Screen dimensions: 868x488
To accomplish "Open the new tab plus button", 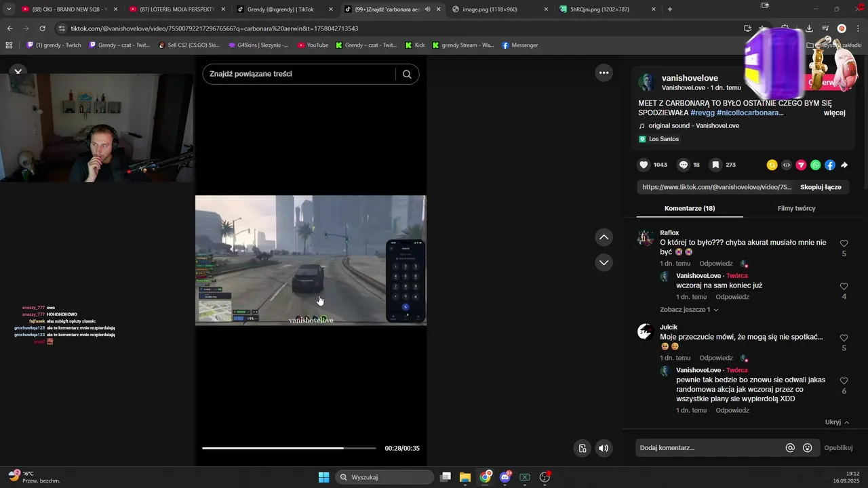I will point(670,9).
